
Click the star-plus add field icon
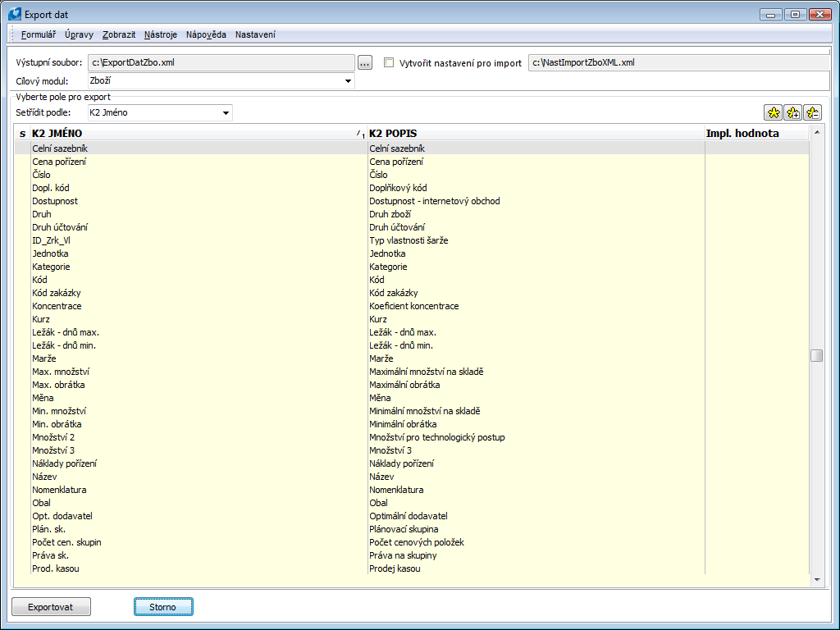click(792, 112)
